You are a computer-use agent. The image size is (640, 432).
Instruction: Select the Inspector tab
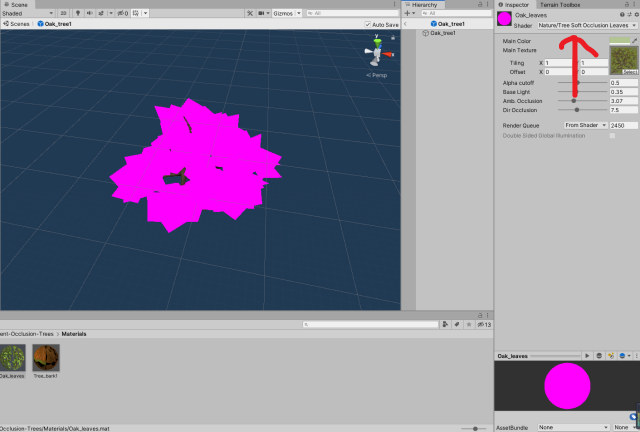tap(516, 5)
